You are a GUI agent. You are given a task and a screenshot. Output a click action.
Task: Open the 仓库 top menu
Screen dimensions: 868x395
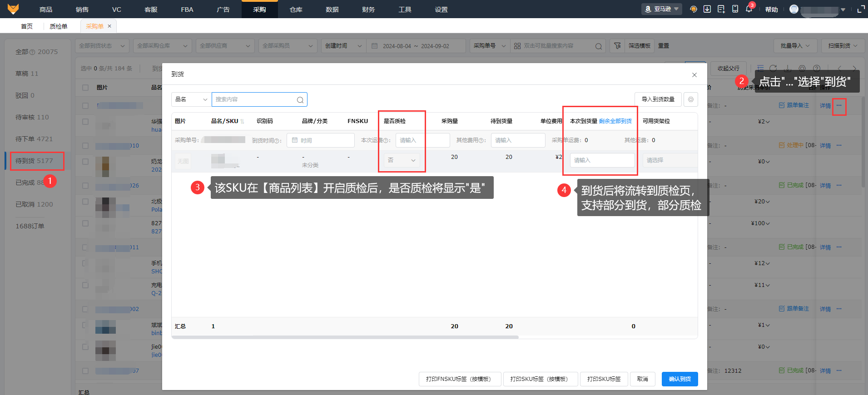[296, 10]
